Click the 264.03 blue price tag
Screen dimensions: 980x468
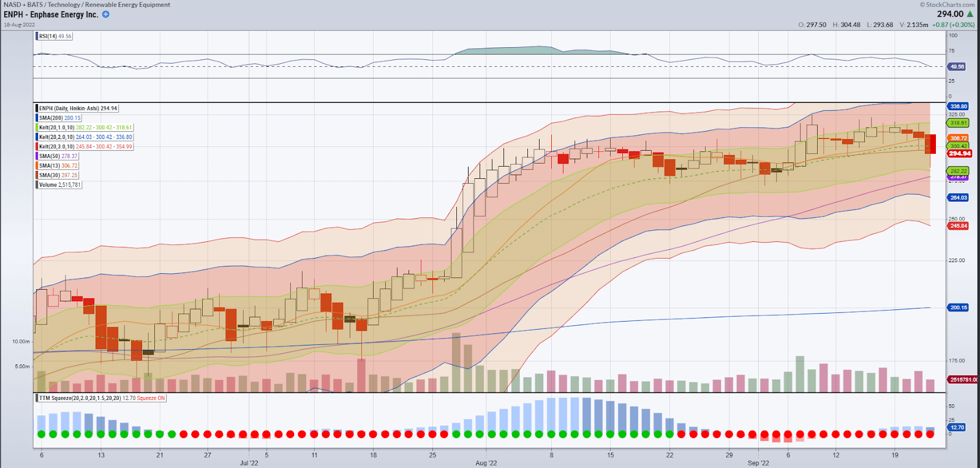point(959,198)
